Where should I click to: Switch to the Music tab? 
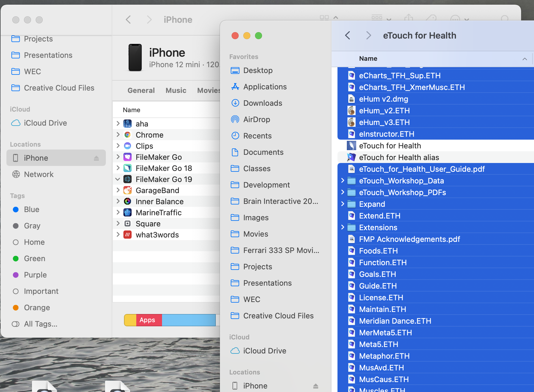tap(176, 91)
